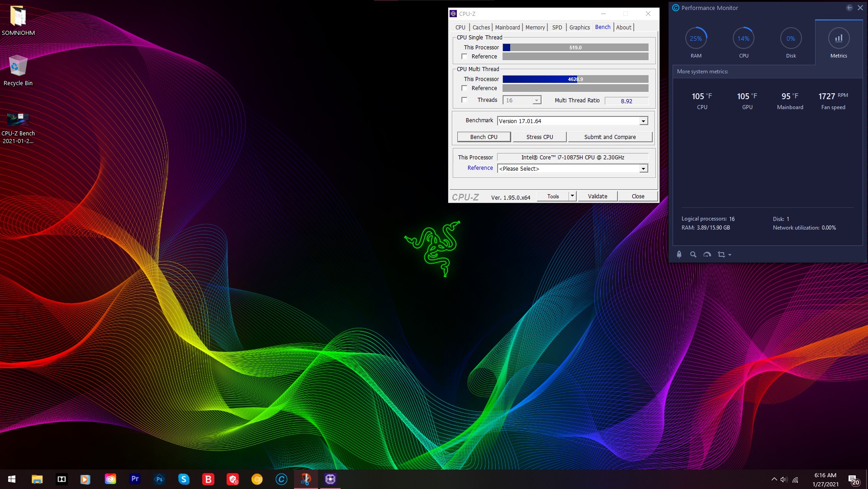Screen dimensions: 868x489
Task: Select the CPU-Z Bench screenshot file on desktop
Action: [x=18, y=128]
